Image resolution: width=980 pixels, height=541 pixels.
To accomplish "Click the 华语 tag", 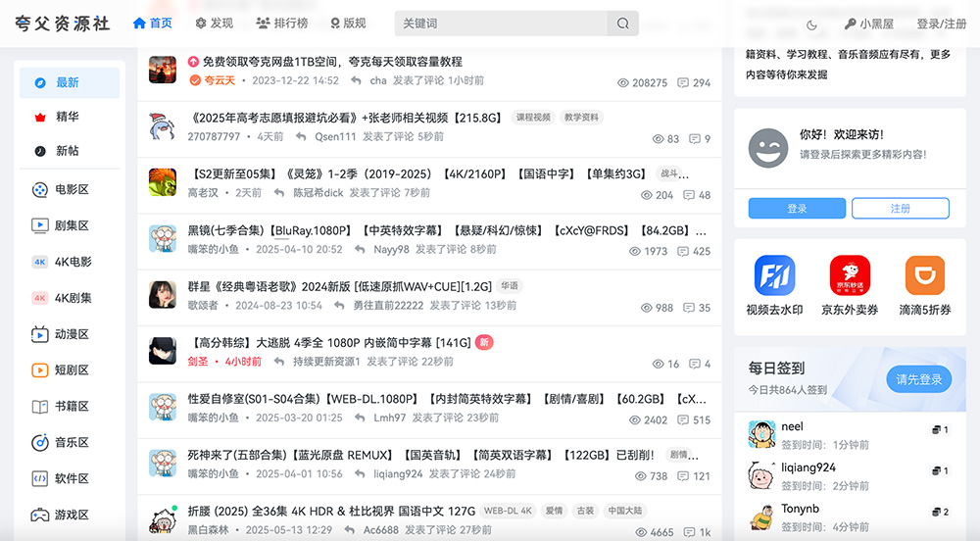I will pos(510,286).
